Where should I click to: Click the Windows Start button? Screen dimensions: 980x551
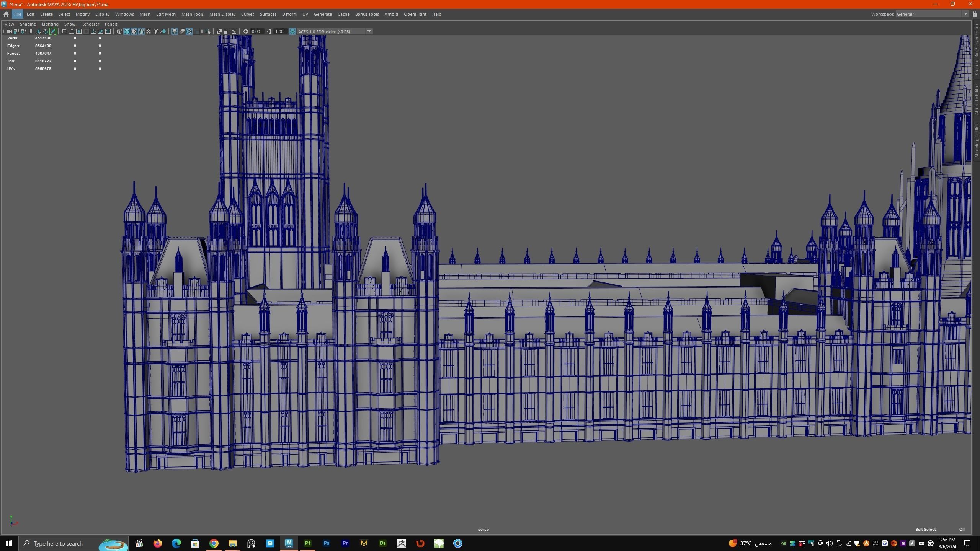pyautogui.click(x=9, y=543)
